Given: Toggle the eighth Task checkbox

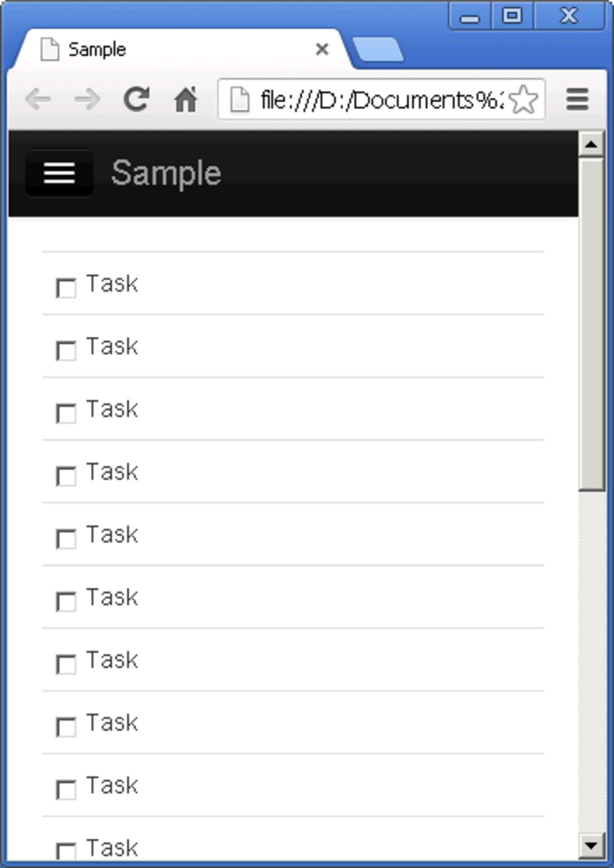Looking at the screenshot, I should [66, 727].
